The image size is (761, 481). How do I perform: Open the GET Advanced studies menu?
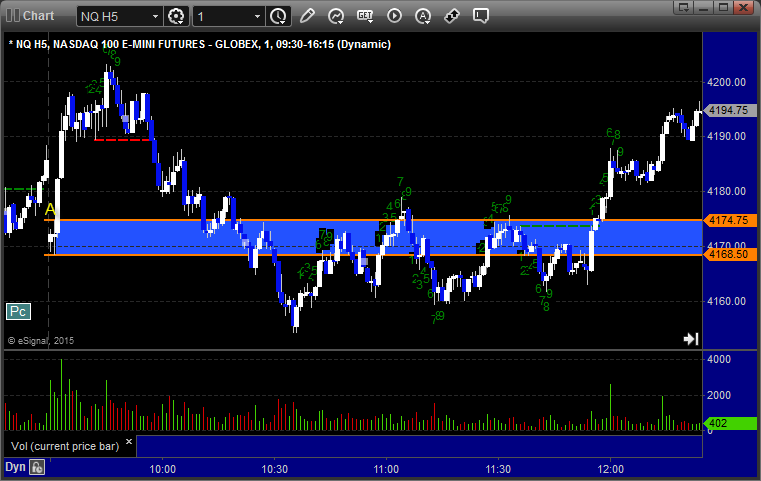(x=365, y=16)
